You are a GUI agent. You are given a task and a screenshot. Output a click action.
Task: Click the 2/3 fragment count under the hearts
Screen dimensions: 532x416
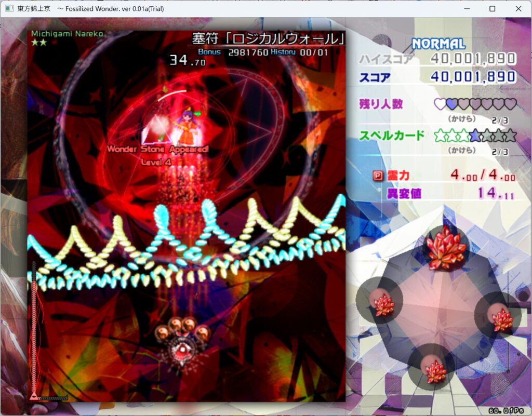click(x=500, y=120)
